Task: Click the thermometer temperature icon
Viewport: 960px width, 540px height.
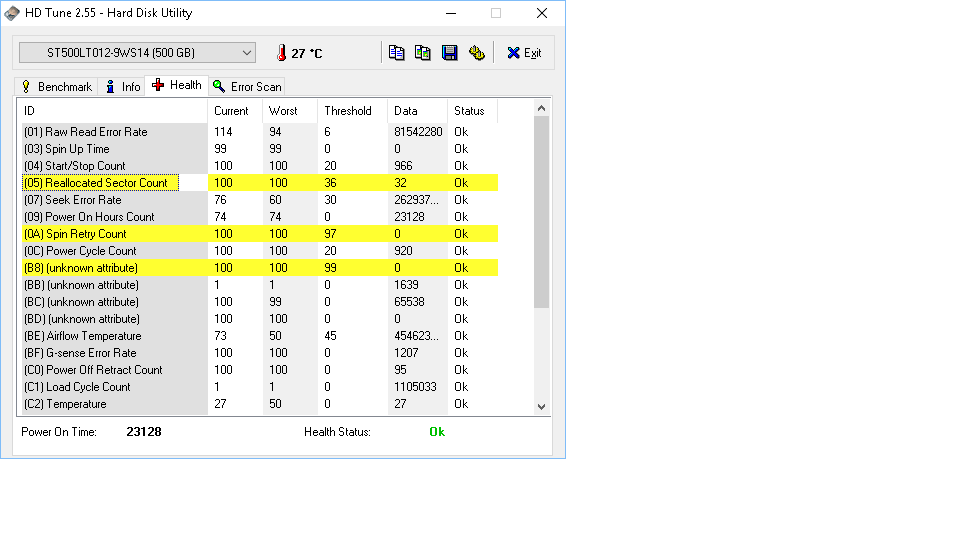Action: (281, 53)
